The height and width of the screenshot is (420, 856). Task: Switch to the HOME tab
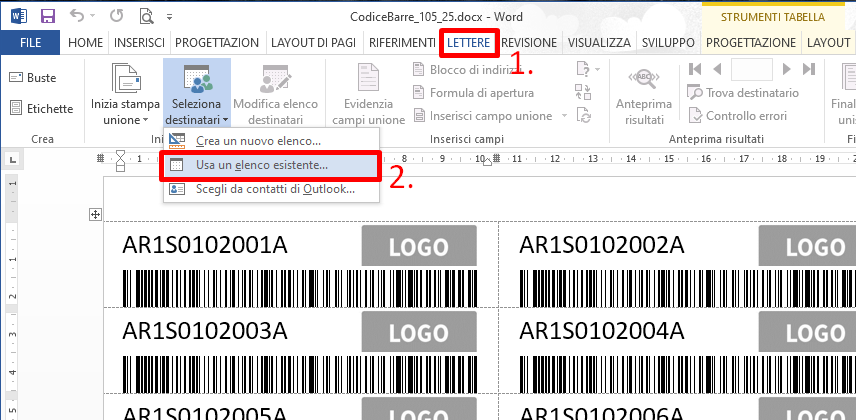click(x=86, y=43)
